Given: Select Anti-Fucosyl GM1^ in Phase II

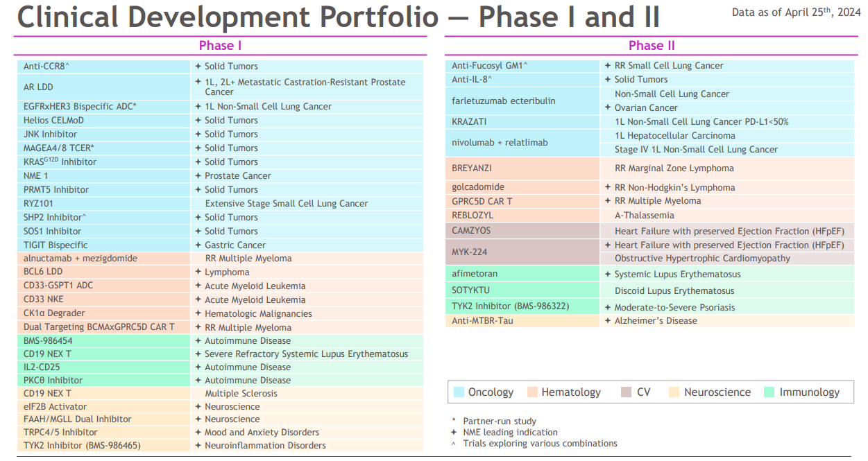Looking at the screenshot, I should (x=490, y=66).
